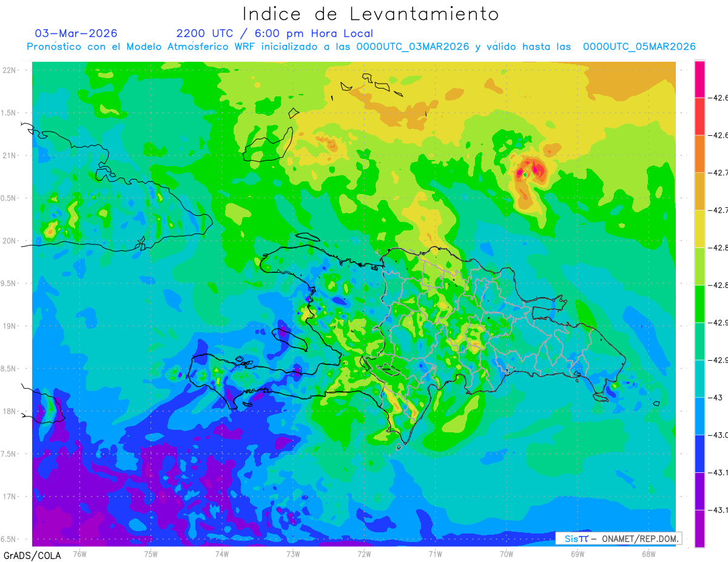Select the sea-green swatch in the legend

point(699,341)
